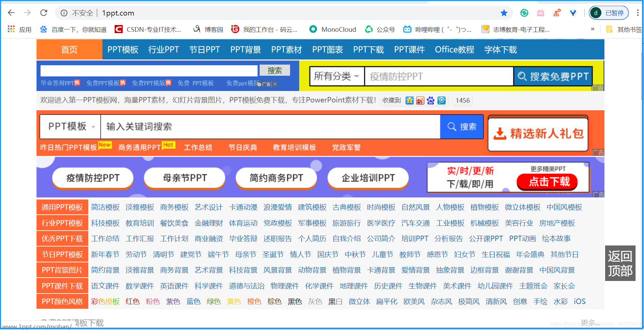
Task: Open the green circular extension icon
Action: coord(524,13)
